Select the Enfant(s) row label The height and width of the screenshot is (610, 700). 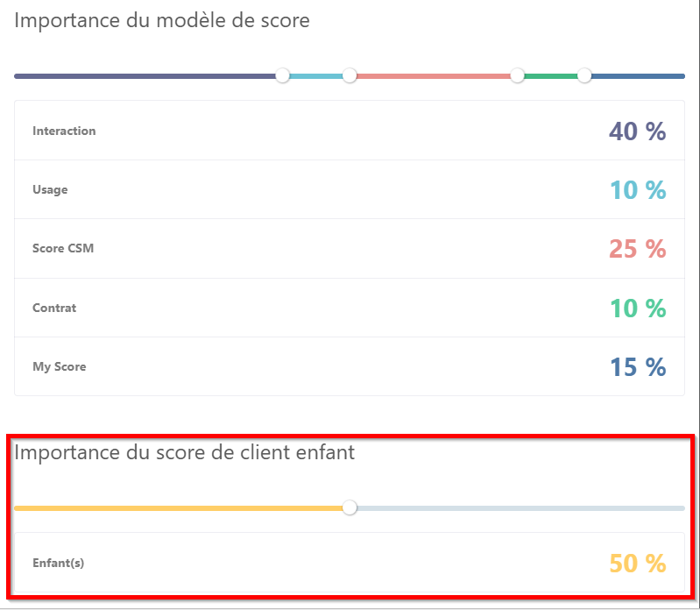(59, 564)
